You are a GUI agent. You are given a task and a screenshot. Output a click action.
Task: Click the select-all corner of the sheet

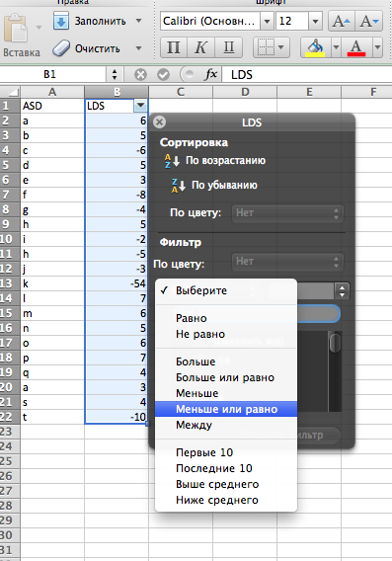(x=10, y=92)
